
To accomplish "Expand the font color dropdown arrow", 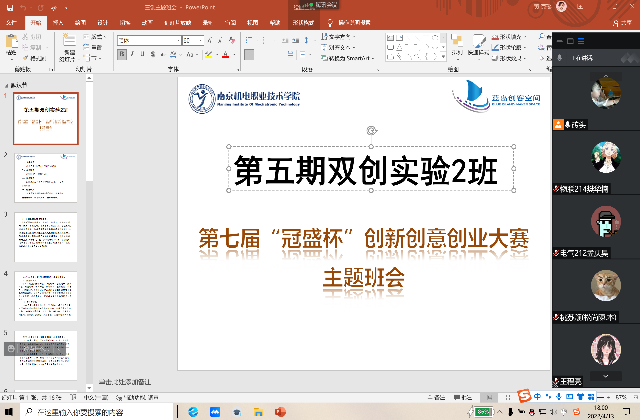I will pyautogui.click(x=233, y=54).
